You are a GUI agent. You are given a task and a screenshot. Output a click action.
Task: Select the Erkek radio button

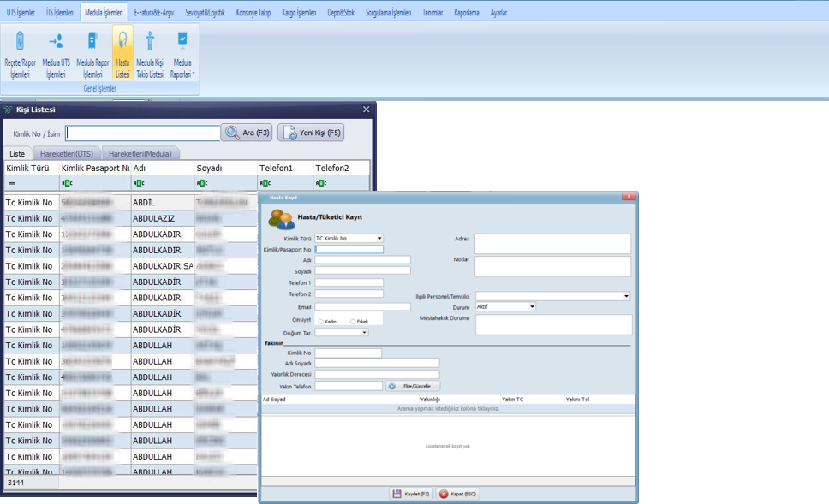[353, 322]
